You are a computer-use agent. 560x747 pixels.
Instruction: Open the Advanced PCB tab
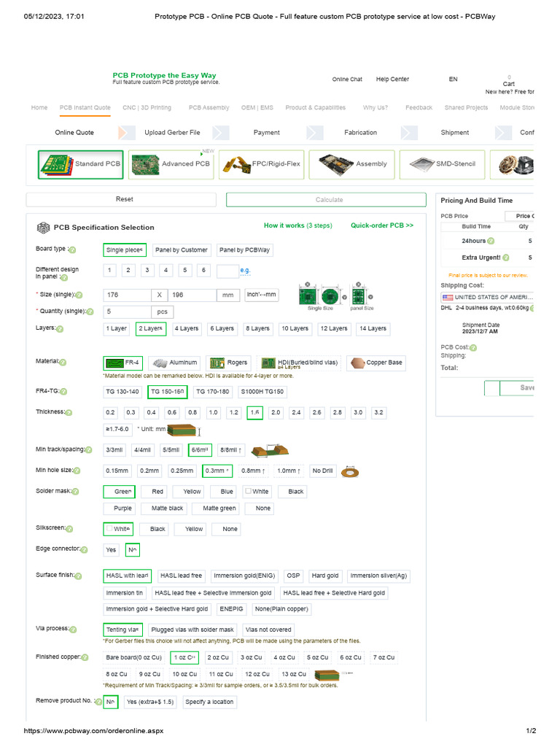click(x=171, y=164)
